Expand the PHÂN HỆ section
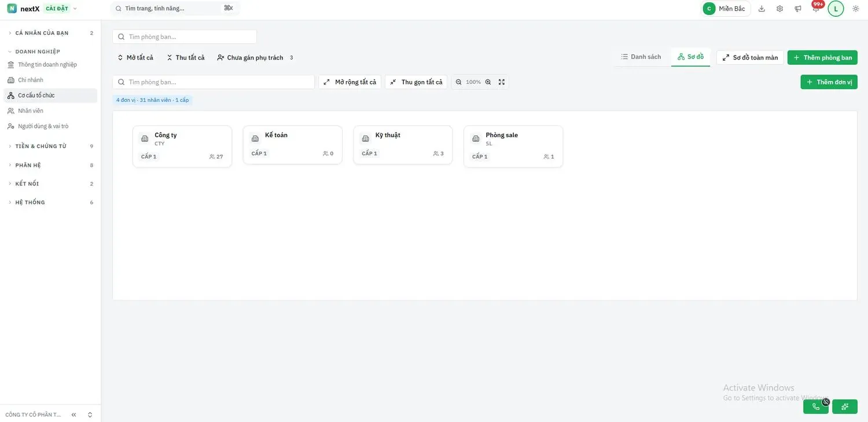Screen dimensions: 868x422 pos(50,165)
